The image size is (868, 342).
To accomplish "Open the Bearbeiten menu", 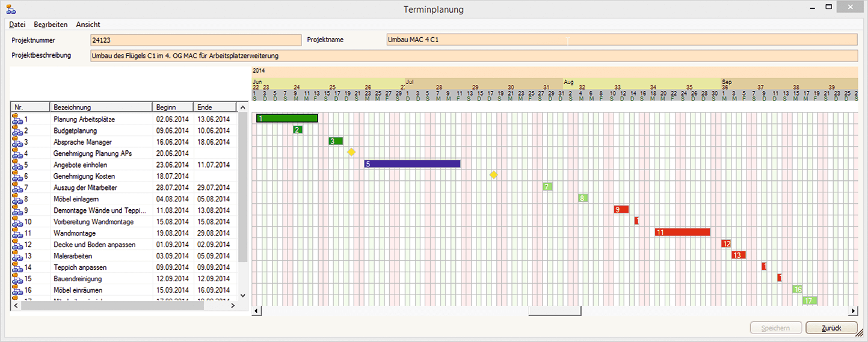I will pos(51,25).
